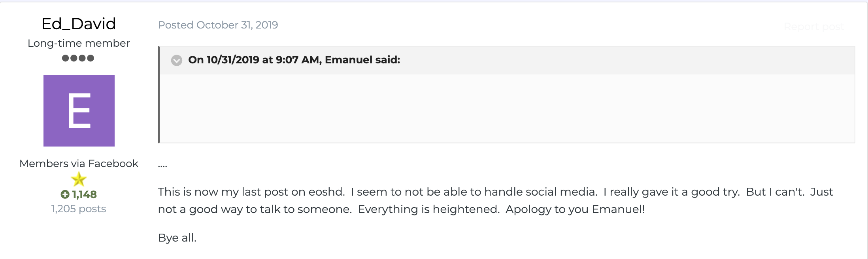Collapse the Emanuel quote with chevron icon
This screenshot has height=259, width=868.
(177, 60)
